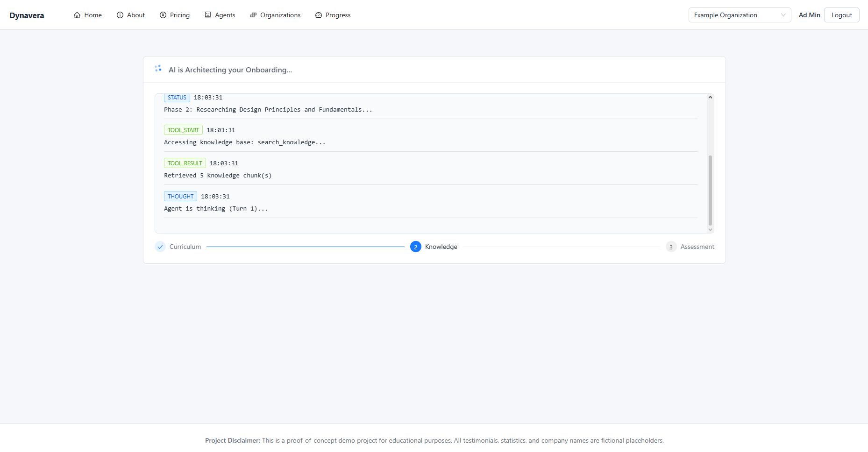Viewport: 868px width, 452px height.
Task: Click the Curriculum step label
Action: [x=185, y=247]
